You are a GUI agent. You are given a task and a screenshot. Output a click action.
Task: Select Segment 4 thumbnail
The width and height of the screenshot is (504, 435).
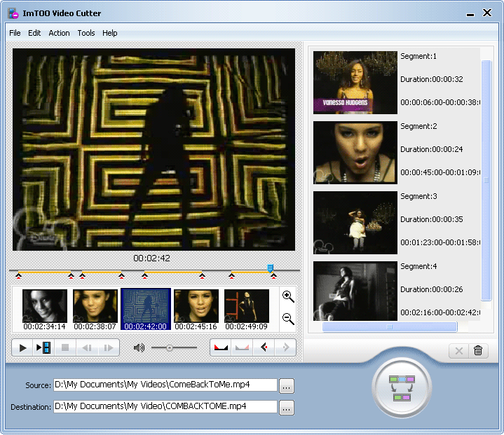tap(355, 291)
